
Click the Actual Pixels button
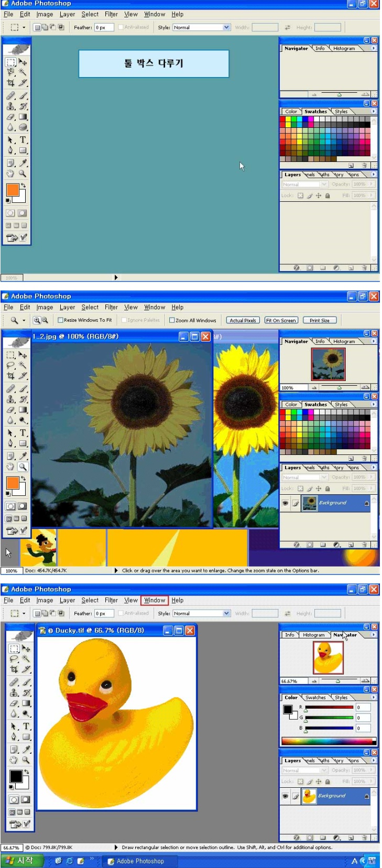tap(243, 320)
